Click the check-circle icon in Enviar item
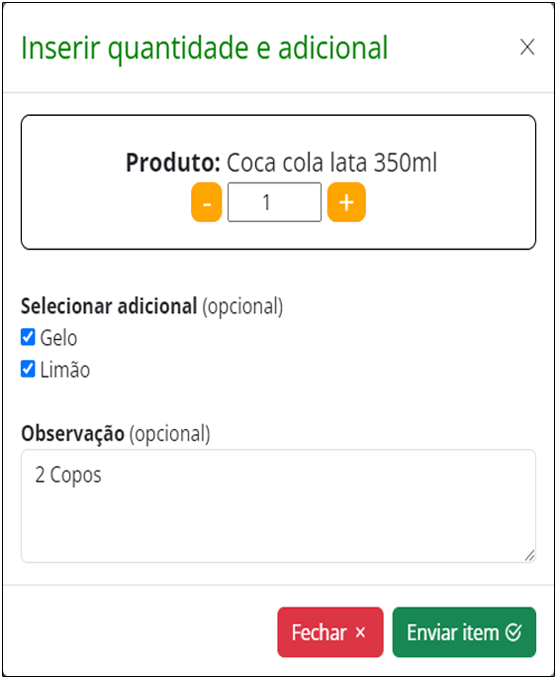Image resolution: width=557 pixels, height=679 pixels. 513,632
